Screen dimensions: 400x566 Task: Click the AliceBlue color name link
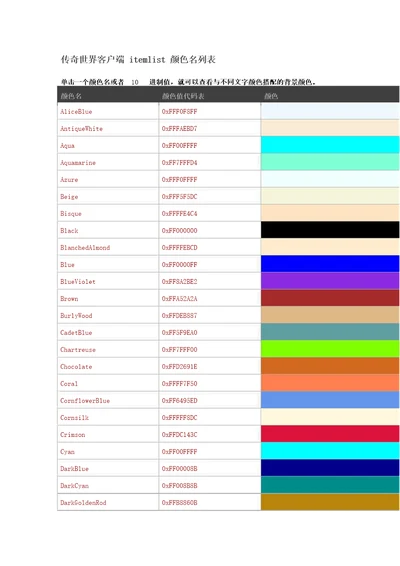pos(76,112)
